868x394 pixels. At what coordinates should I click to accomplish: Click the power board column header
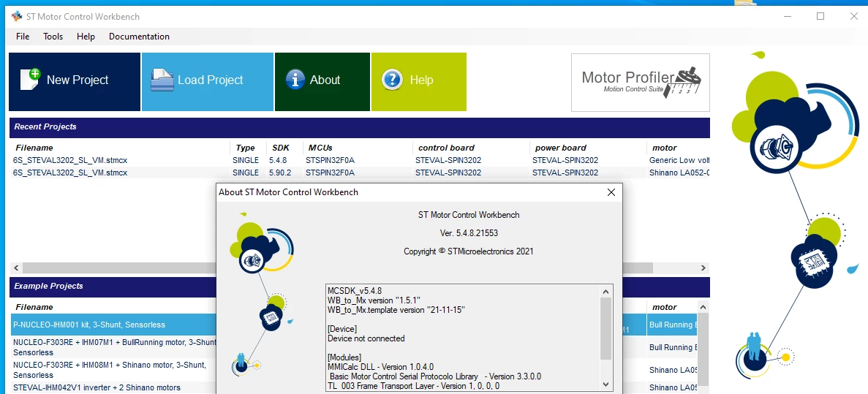tap(561, 148)
